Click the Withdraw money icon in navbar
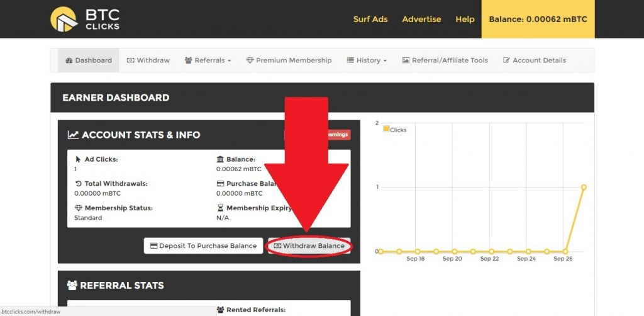This screenshot has height=316, width=644. click(x=131, y=60)
